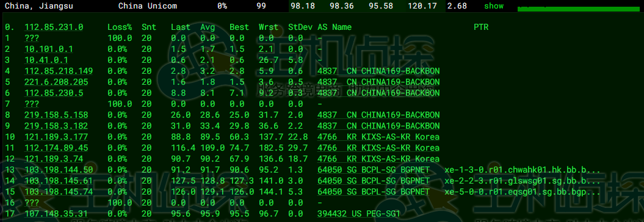This screenshot has width=644, height=222.
Task: Open final hop IP 107.148.35.31
Action: point(56,213)
